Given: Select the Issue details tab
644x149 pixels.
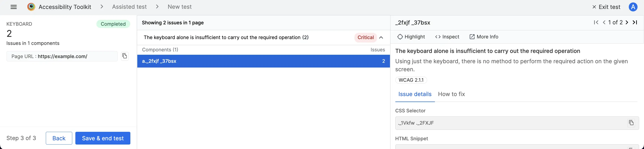Looking at the screenshot, I should pos(415,94).
